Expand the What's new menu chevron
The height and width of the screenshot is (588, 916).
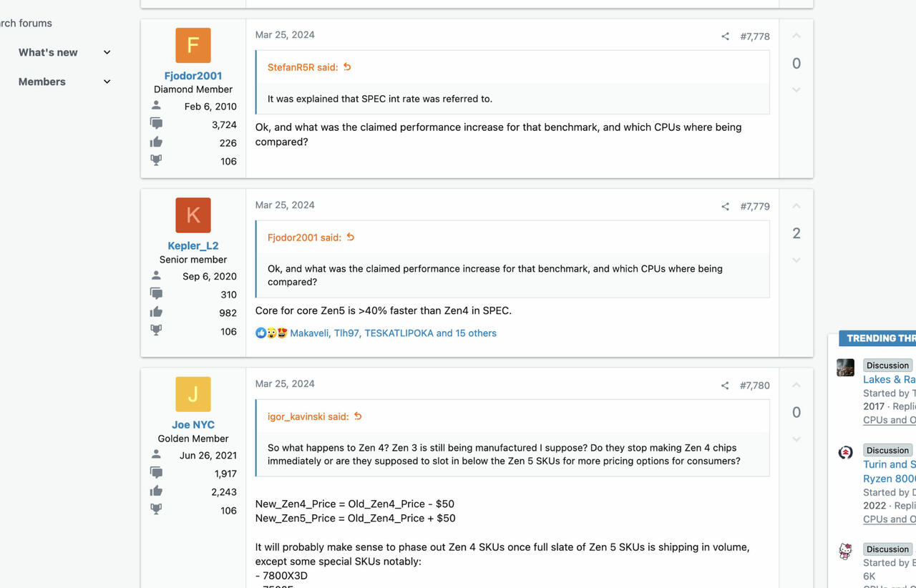[x=107, y=52]
